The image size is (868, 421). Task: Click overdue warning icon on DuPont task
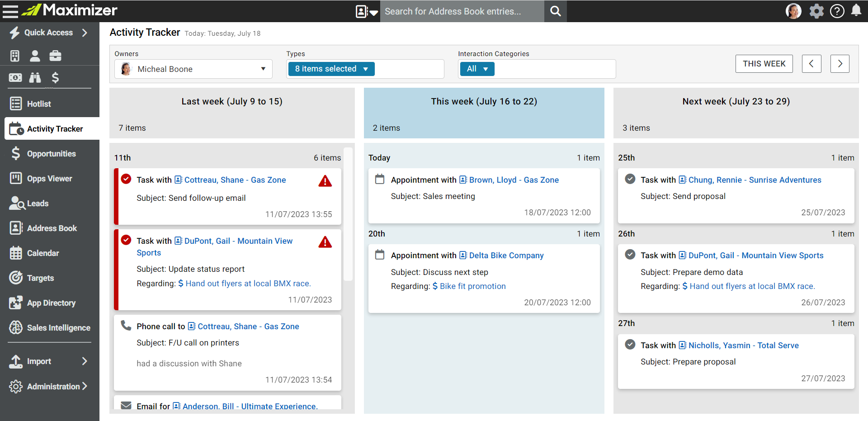pyautogui.click(x=325, y=242)
